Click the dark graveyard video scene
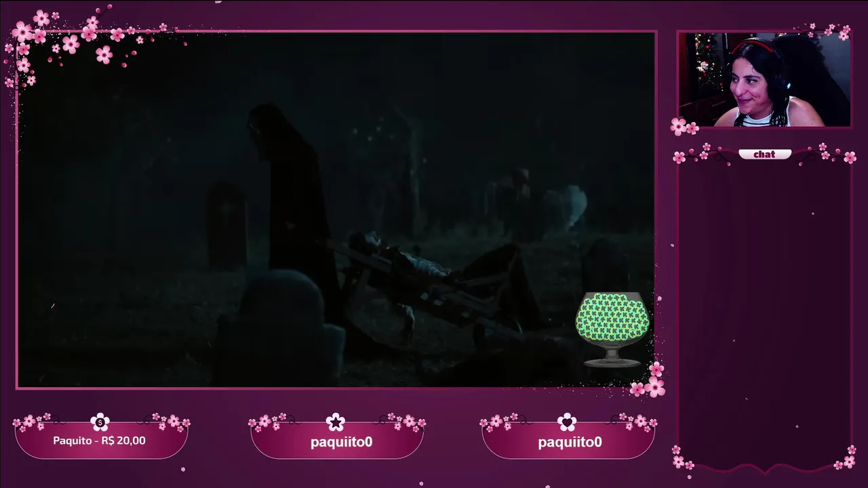Viewport: 868px width, 488px height. pos(336,209)
